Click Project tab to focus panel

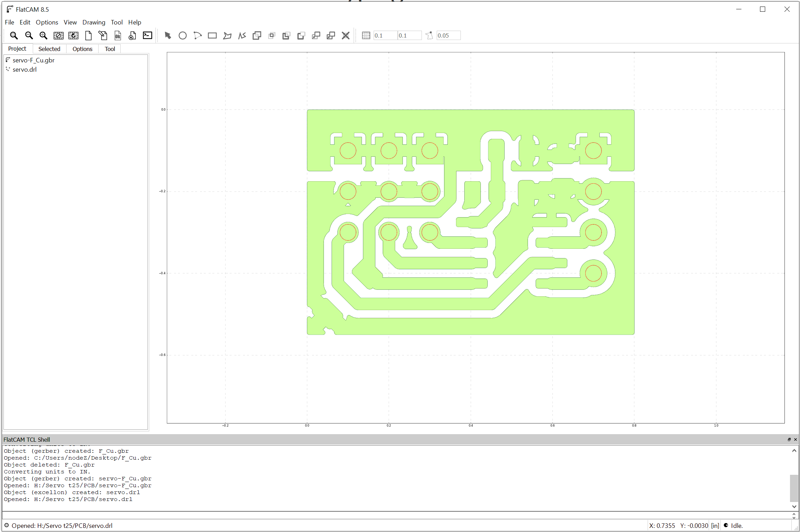16,49
